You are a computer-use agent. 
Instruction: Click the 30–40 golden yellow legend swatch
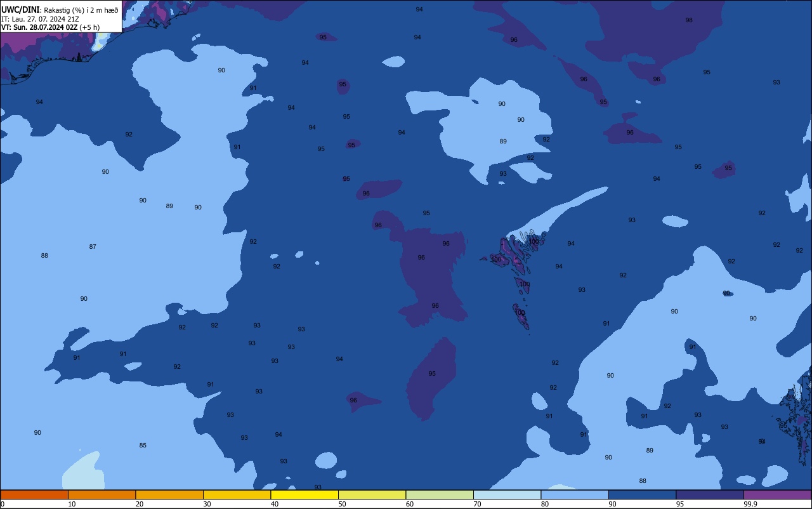coord(237,494)
